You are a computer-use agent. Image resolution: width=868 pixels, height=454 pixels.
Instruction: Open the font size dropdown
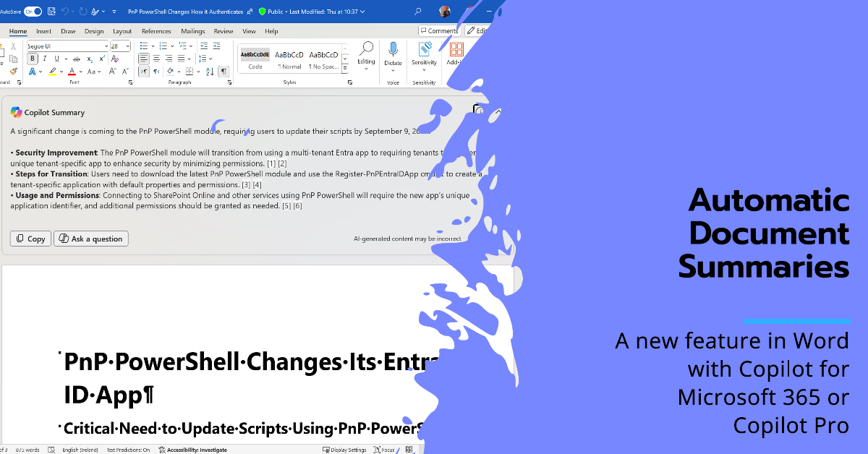[128, 46]
